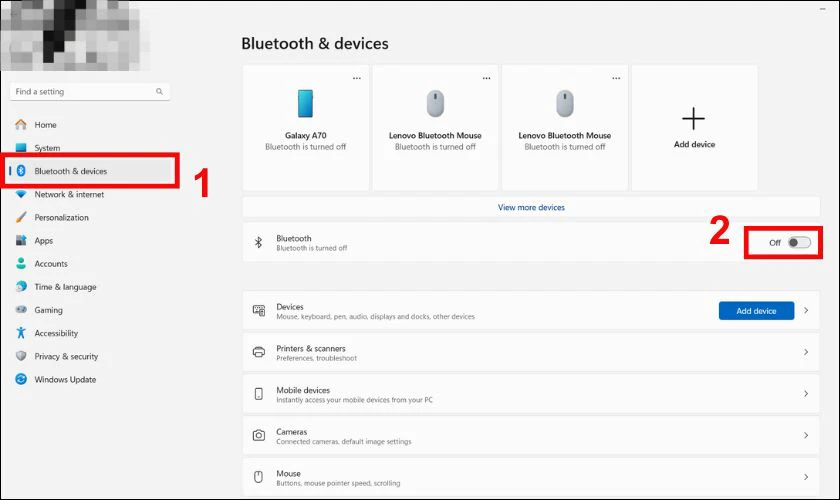Image resolution: width=840 pixels, height=500 pixels.
Task: Select the Galaxy A70 device name
Action: pos(305,136)
